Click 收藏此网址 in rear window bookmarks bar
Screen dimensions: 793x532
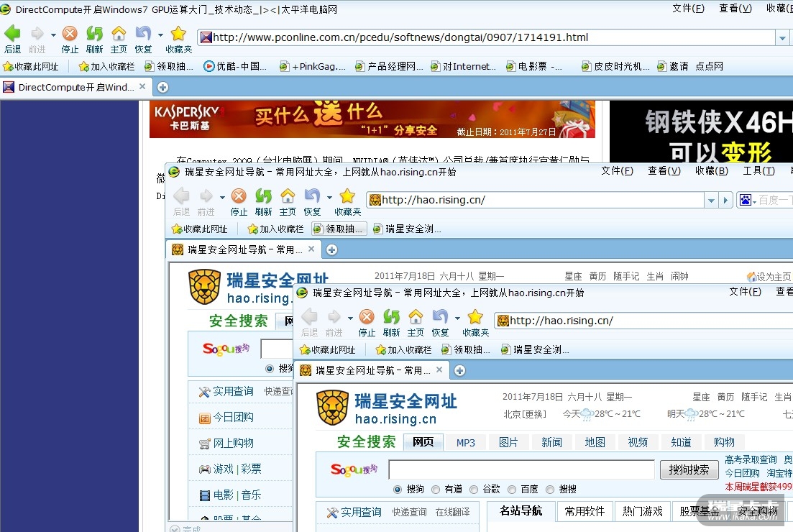[x=31, y=66]
